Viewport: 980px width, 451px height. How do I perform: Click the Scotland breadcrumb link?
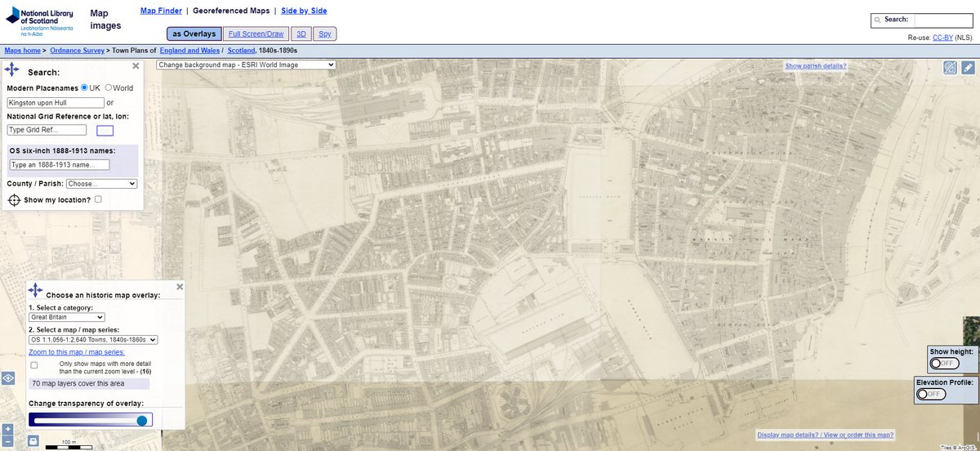pyautogui.click(x=241, y=51)
